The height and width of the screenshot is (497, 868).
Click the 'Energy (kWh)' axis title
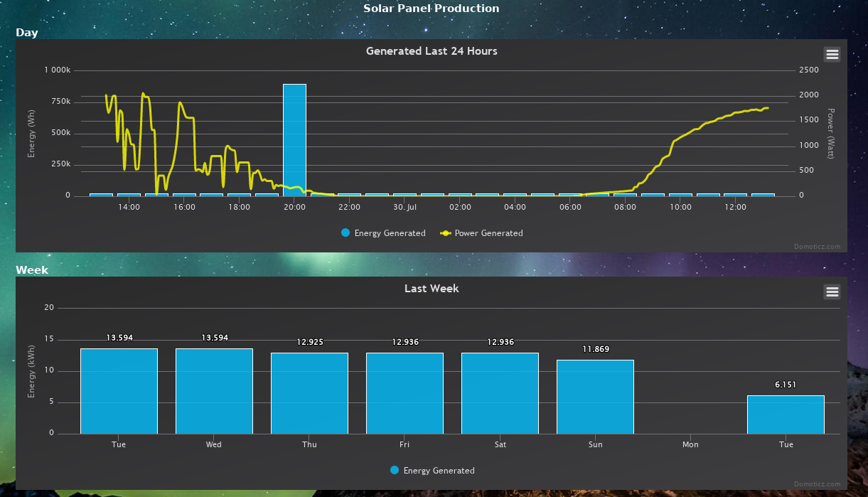coord(31,370)
